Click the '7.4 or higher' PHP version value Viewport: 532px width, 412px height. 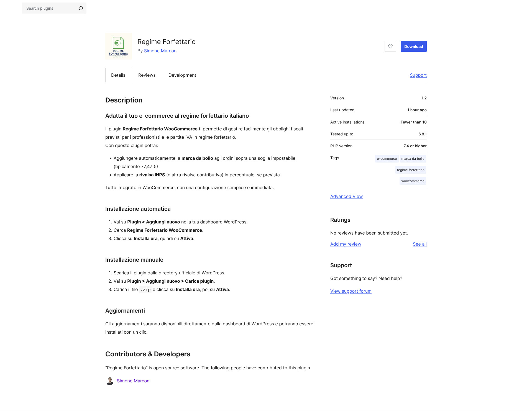(x=415, y=146)
